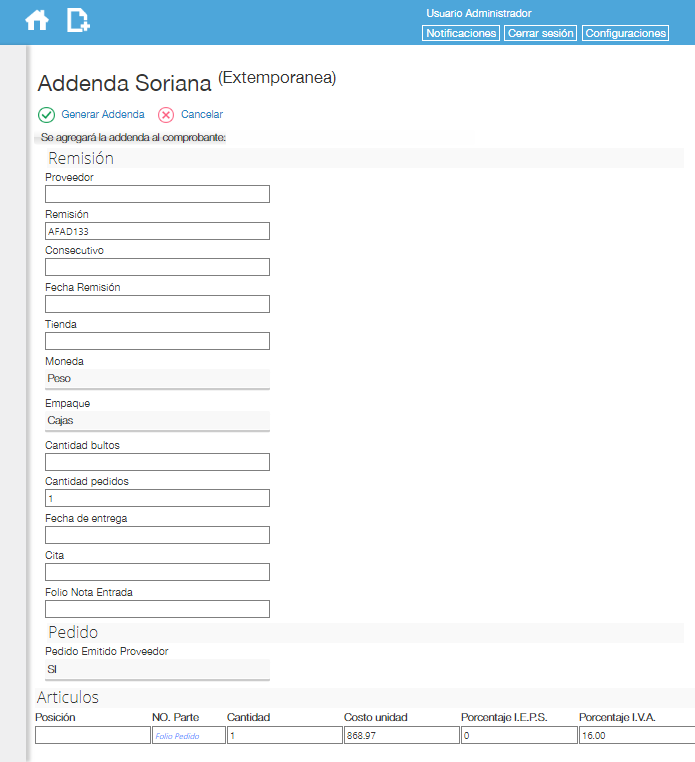Select Cerrar sesión button
The height and width of the screenshot is (762, 695).
(540, 33)
